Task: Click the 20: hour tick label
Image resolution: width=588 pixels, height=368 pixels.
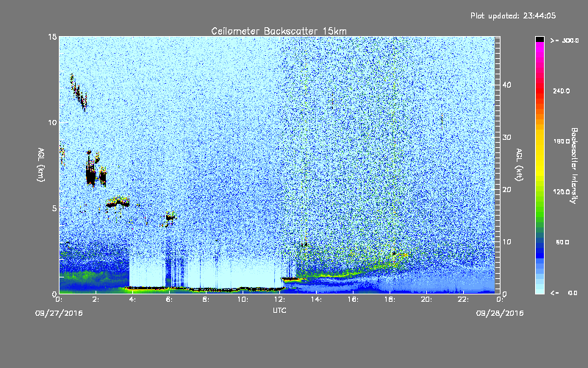Action: coord(426,300)
